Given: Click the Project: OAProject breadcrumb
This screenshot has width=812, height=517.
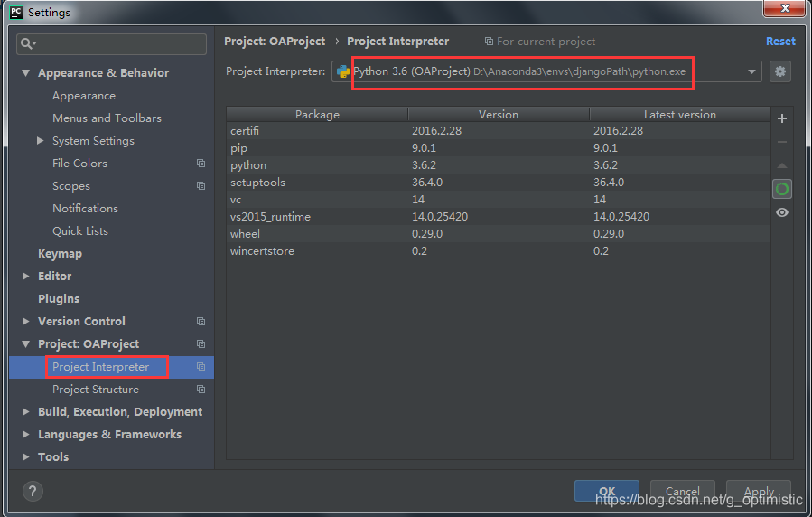Looking at the screenshot, I should coord(275,42).
